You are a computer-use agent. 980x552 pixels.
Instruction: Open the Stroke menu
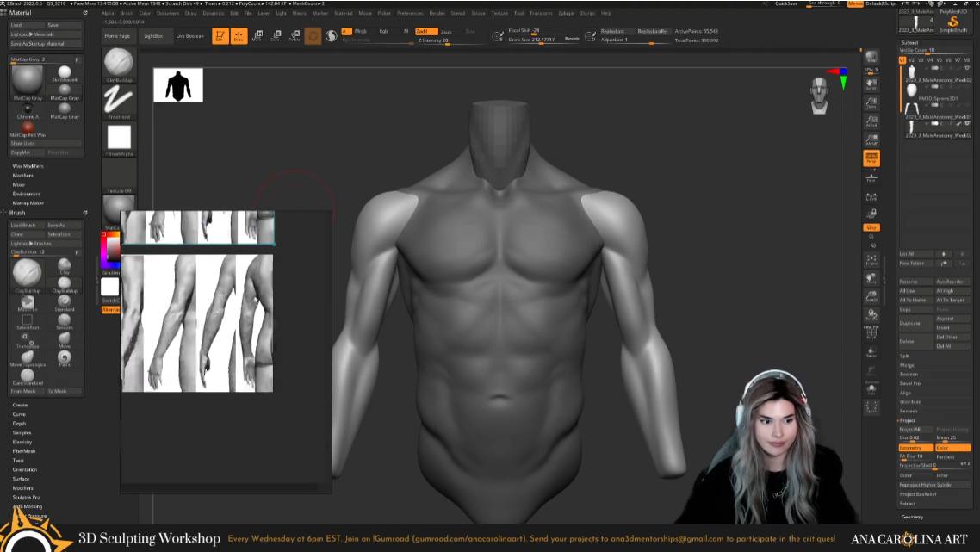(x=478, y=13)
